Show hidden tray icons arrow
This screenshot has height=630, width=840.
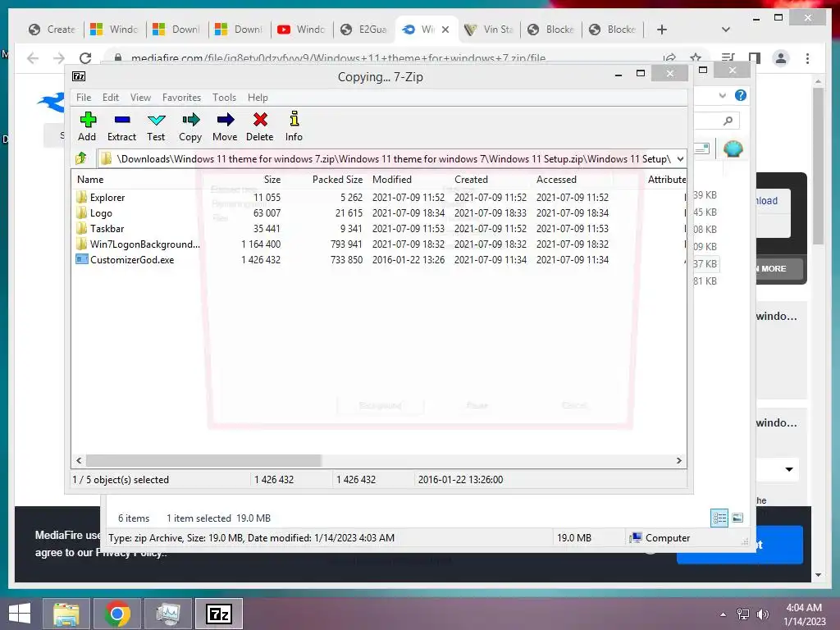[724, 614]
